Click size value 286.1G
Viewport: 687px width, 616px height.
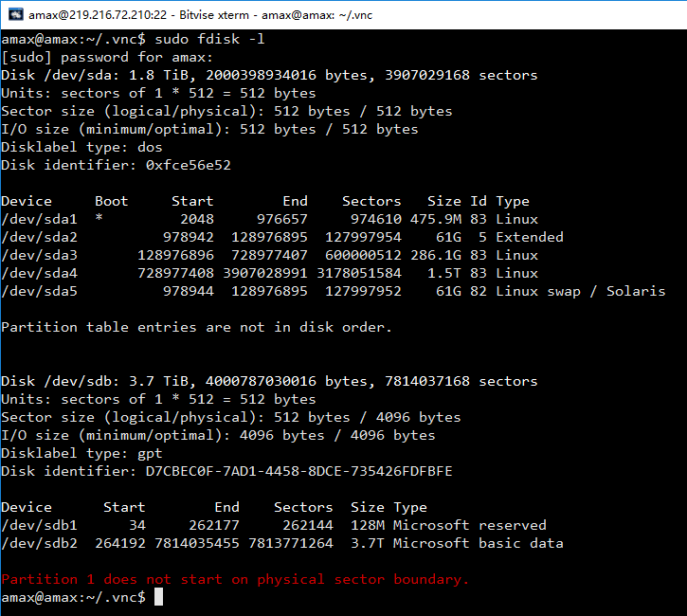click(x=436, y=255)
